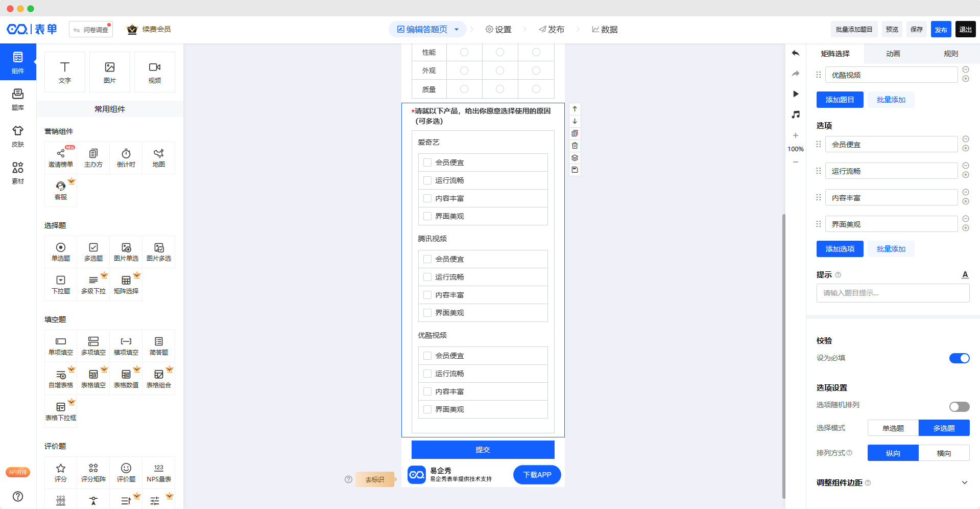980x509 pixels.
Task: Insert the 倒计时 countdown component
Action: pyautogui.click(x=126, y=158)
